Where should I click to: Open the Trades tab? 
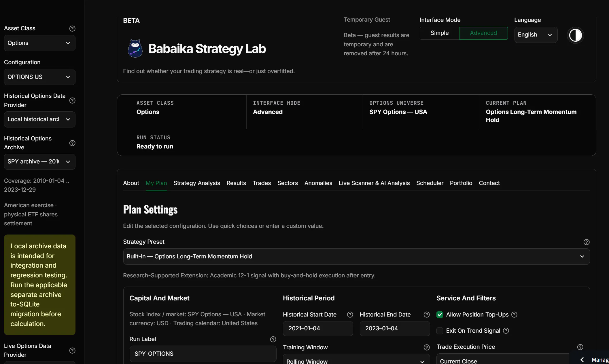coord(262,183)
